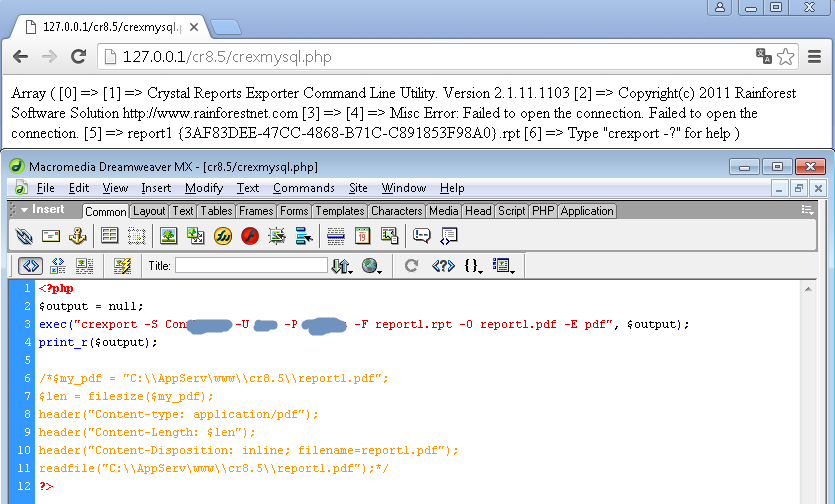This screenshot has width=835, height=504.
Task: Go back in Chrome browser
Action: click(20, 56)
